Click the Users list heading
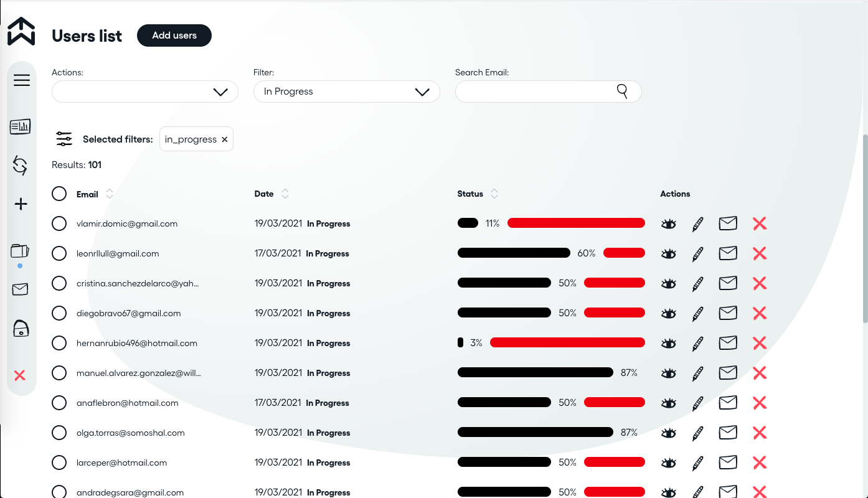The width and height of the screenshot is (868, 498). 87,36
